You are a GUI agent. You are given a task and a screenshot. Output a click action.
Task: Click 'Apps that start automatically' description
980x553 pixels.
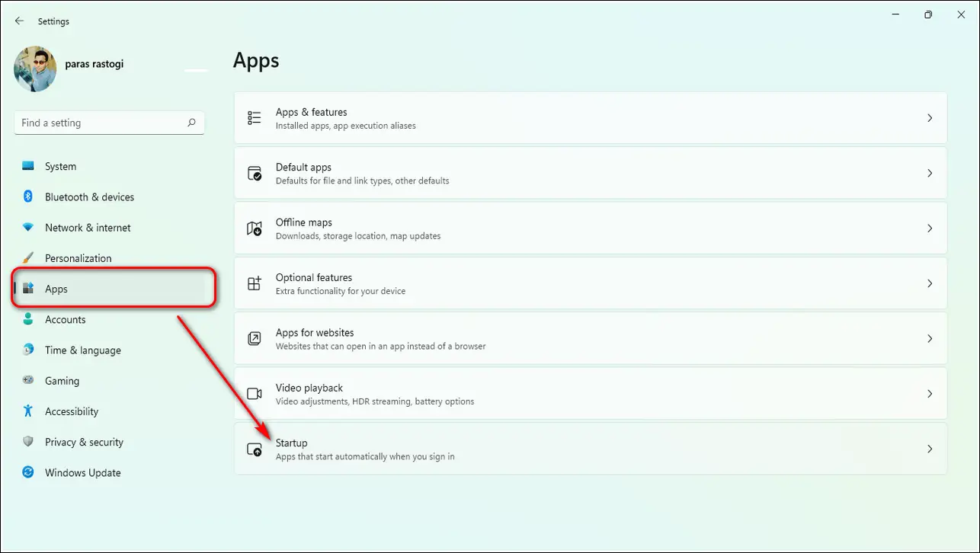coord(365,457)
